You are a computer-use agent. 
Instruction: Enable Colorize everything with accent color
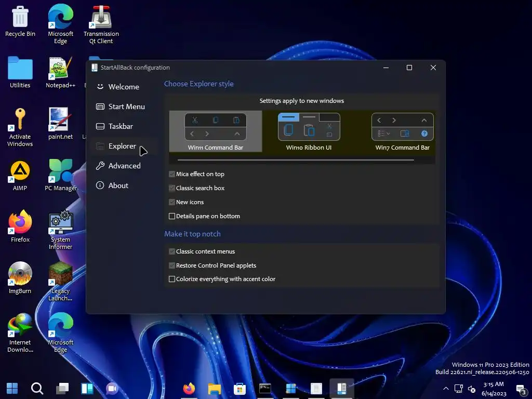pos(172,279)
